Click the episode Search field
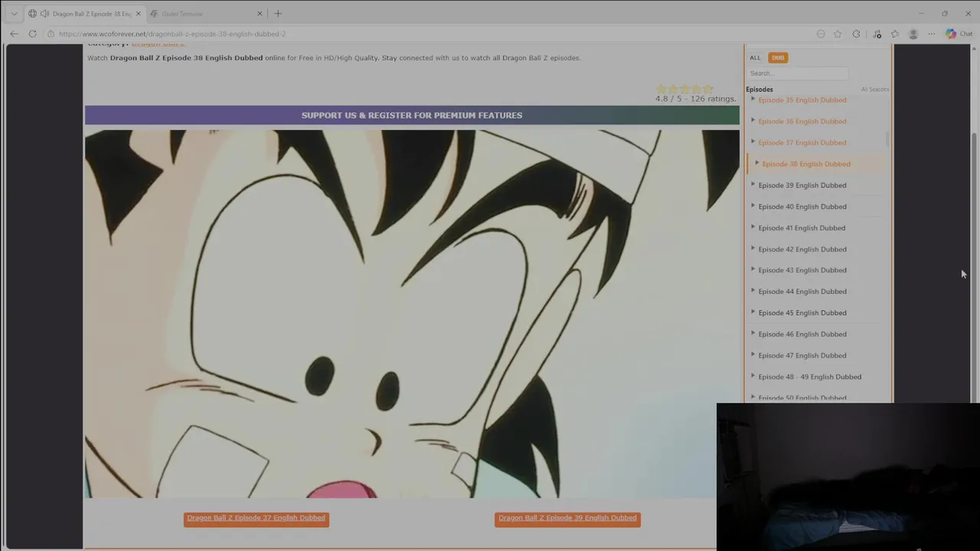The width and height of the screenshot is (980, 551). click(x=797, y=73)
